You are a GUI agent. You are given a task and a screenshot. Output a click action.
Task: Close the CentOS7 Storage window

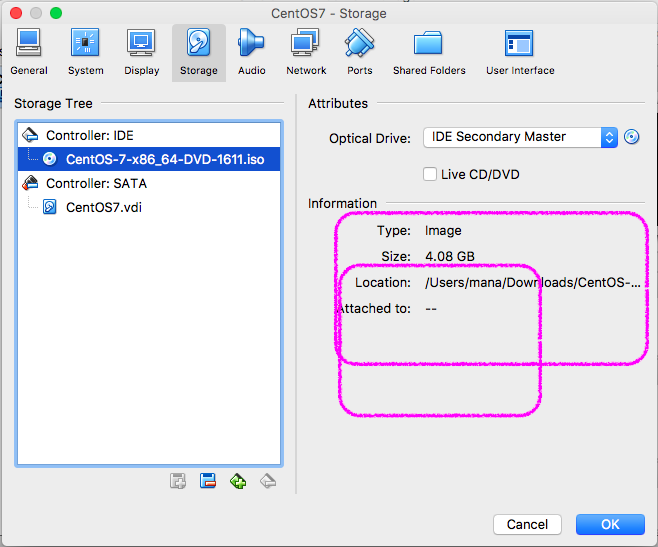(16, 13)
